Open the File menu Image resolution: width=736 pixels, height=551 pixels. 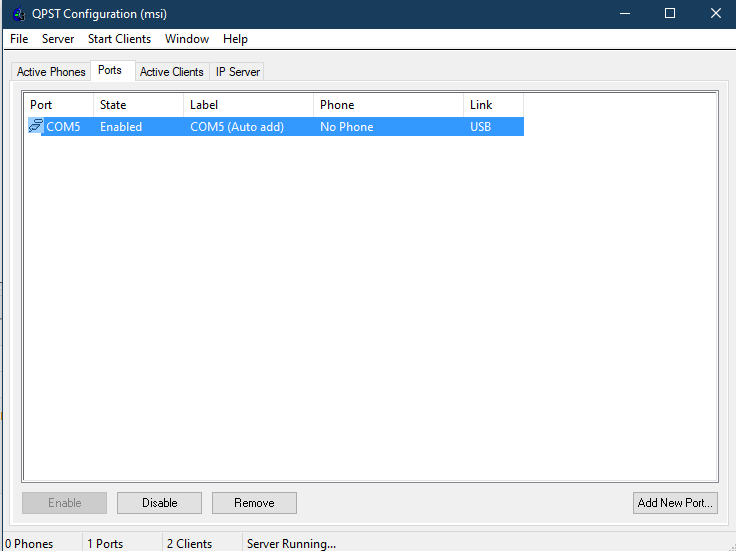[x=19, y=39]
